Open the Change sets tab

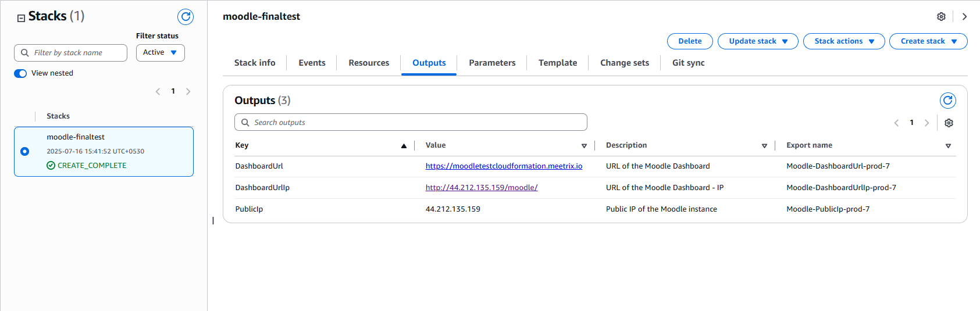625,63
